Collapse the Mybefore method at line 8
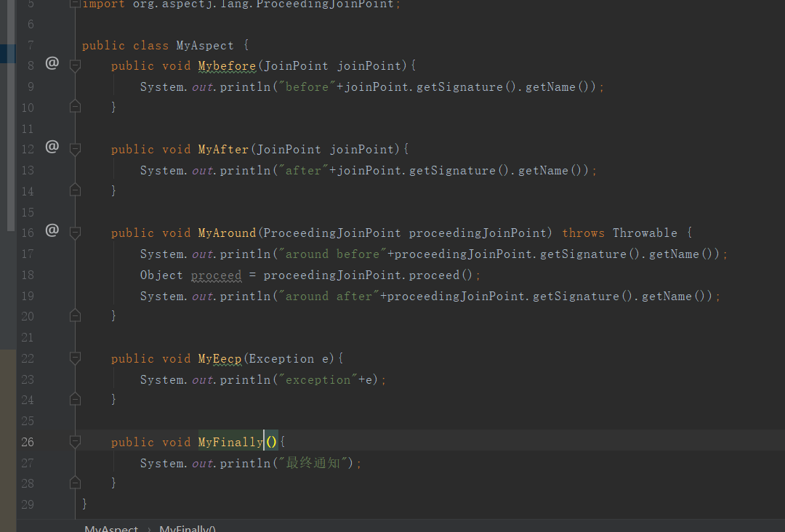The width and height of the screenshot is (785, 532). [x=75, y=65]
